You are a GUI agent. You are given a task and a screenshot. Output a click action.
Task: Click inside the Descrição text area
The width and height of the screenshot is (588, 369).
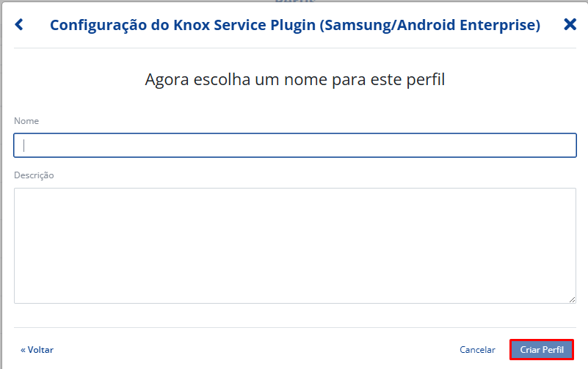click(294, 245)
